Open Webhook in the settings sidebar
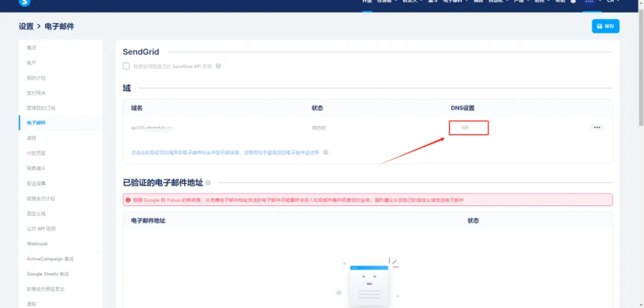Screen dimensions: 644x308 (x=37, y=244)
